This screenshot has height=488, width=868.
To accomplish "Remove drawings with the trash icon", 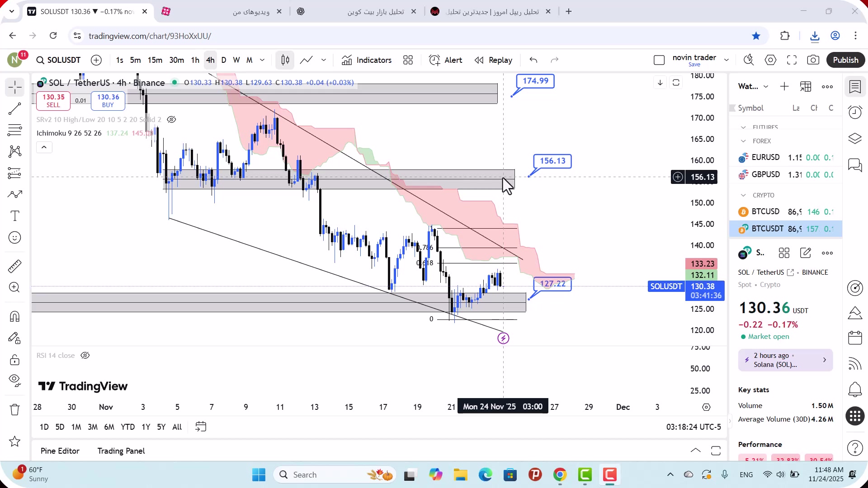I will click(x=15, y=410).
